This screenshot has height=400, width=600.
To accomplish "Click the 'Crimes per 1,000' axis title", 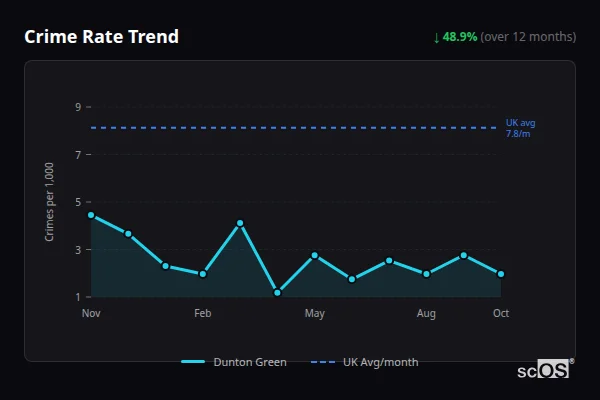I will click(x=49, y=202).
